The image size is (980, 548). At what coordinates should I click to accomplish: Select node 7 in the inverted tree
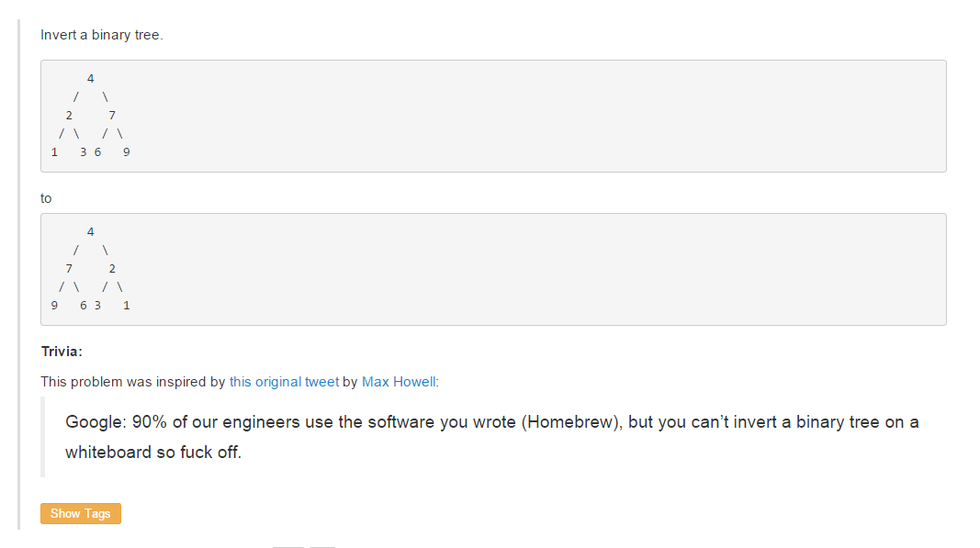69,269
